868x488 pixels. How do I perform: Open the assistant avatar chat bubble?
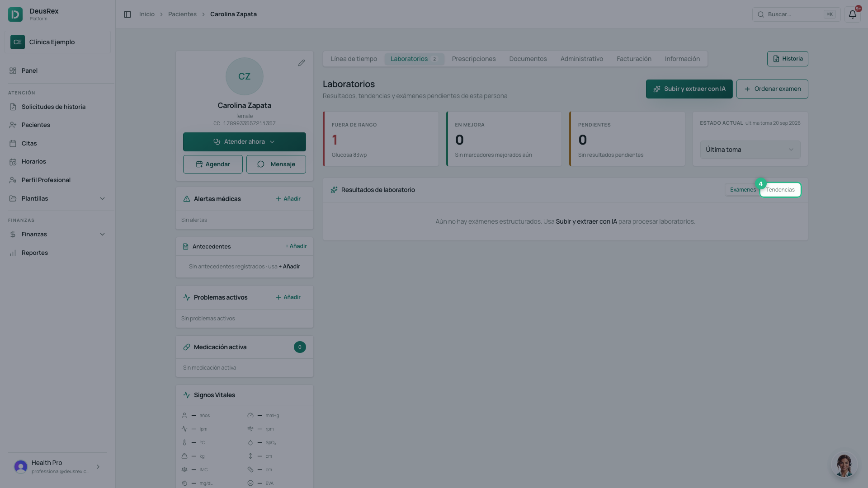(844, 465)
